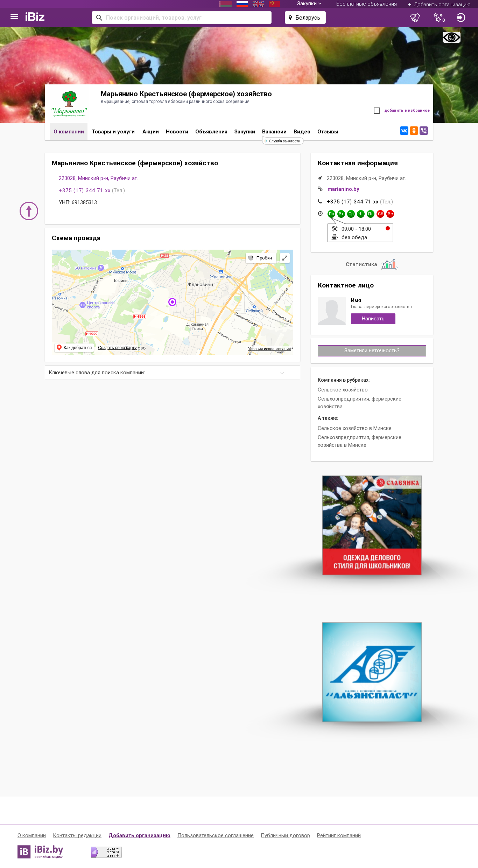
Task: Share via Odnoklassniki orange icon
Action: pyautogui.click(x=414, y=131)
